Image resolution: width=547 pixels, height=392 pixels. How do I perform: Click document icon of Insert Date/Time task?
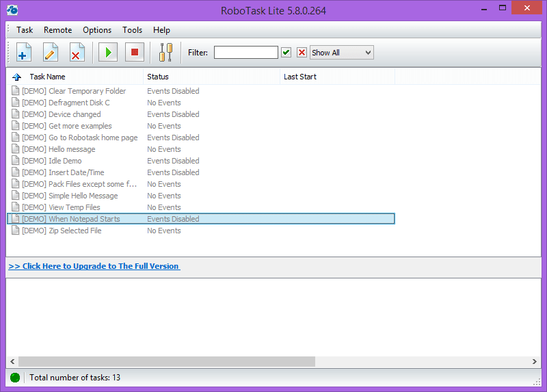(x=15, y=172)
